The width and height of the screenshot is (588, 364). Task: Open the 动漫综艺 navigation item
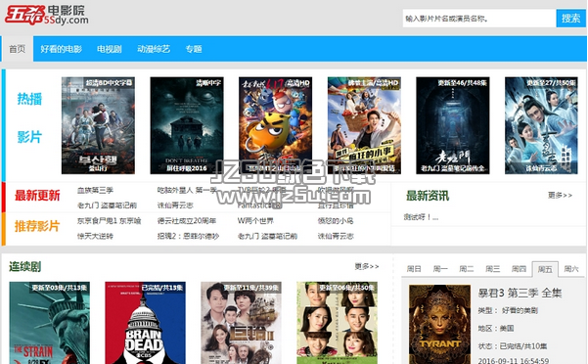click(154, 49)
